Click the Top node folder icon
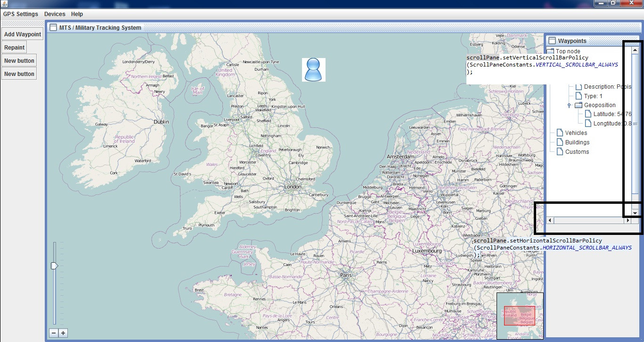 tap(550, 51)
